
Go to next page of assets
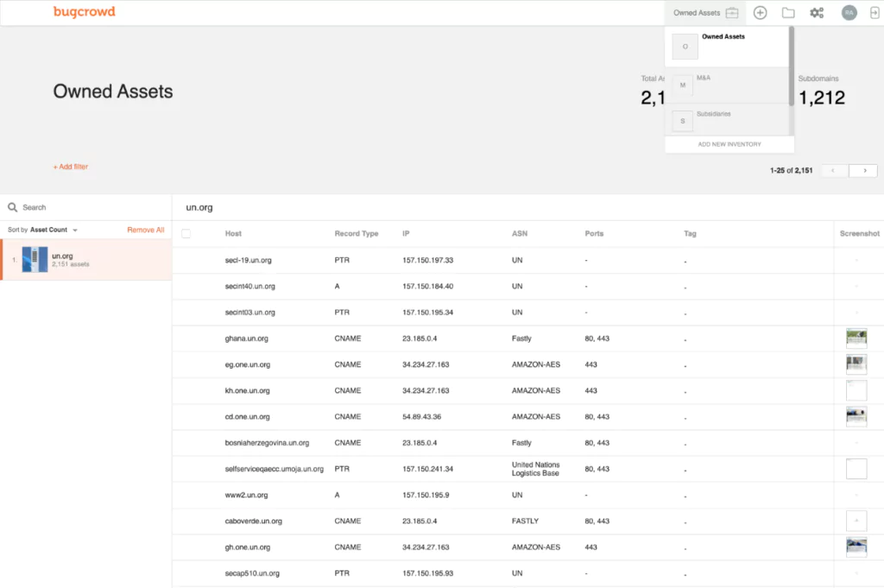863,170
